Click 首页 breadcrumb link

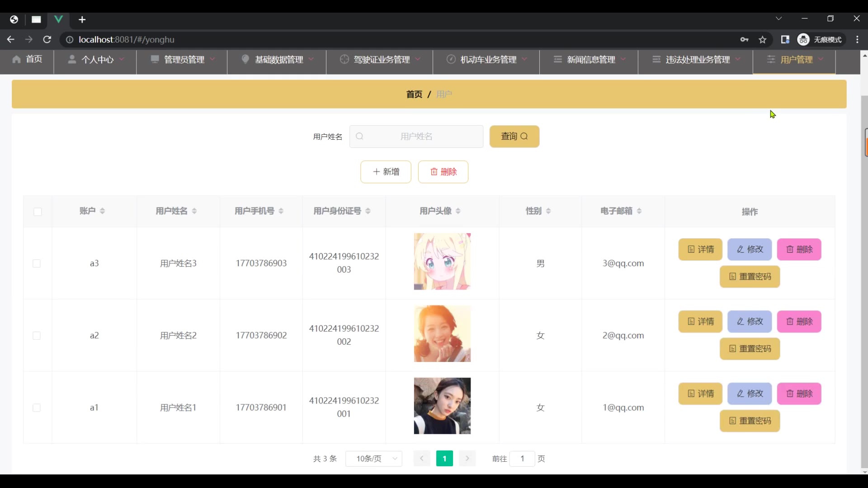tap(414, 94)
